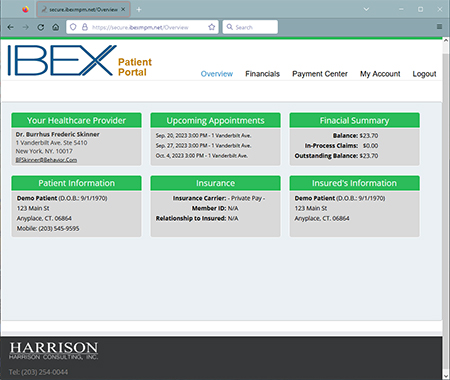Viewport: 450px width, 380px height.
Task: Open the list all tabs chevron
Action: pyautogui.click(x=366, y=9)
